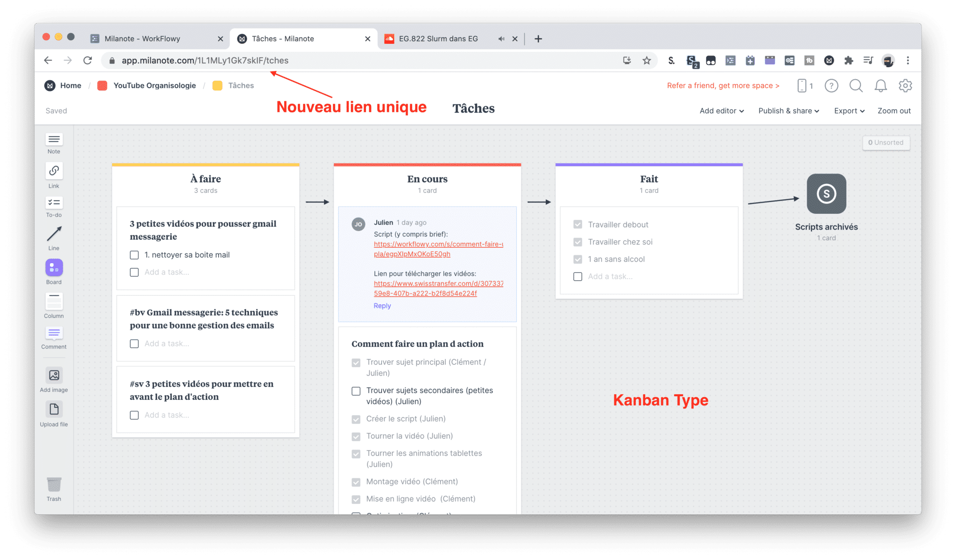Open the swisstransfer.com download link
This screenshot has height=560, width=956.
(x=438, y=288)
